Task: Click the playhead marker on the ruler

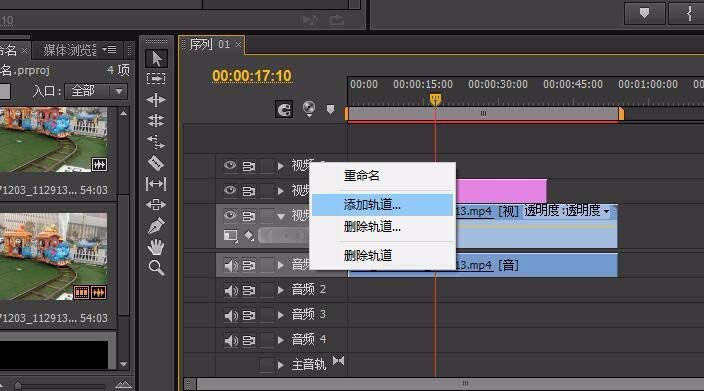Action: (x=435, y=99)
